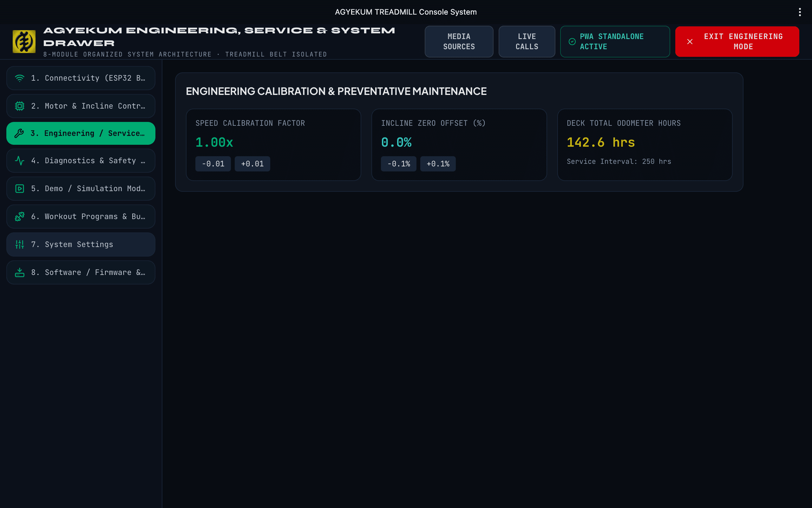Click the X icon in Exit Engineering Mode
This screenshot has height=508, width=812.
coord(690,42)
